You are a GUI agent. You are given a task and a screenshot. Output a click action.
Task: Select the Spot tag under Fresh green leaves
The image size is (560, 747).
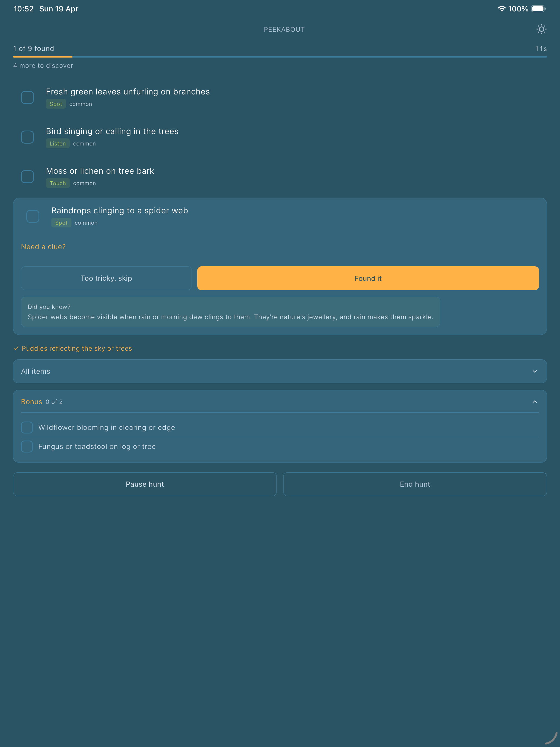point(56,104)
